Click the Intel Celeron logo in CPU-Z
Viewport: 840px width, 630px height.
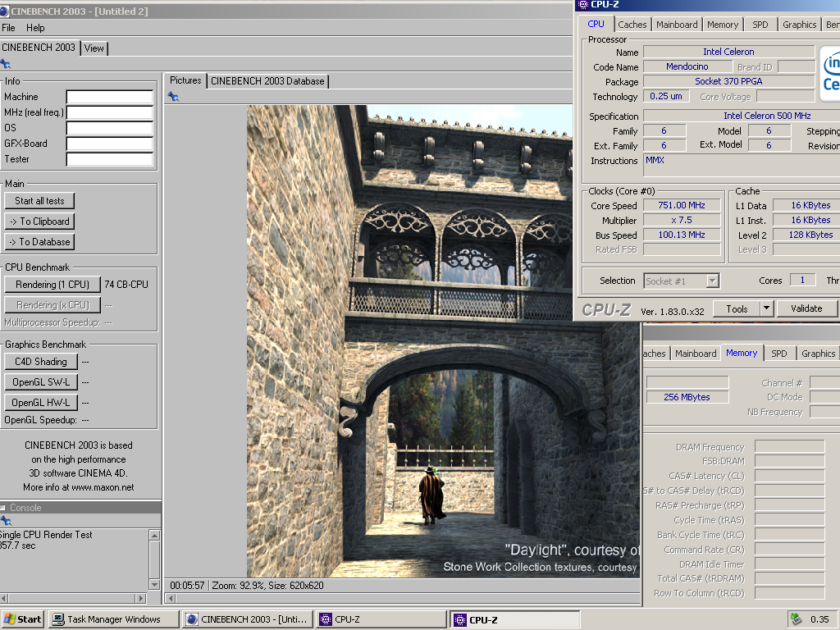(830, 74)
